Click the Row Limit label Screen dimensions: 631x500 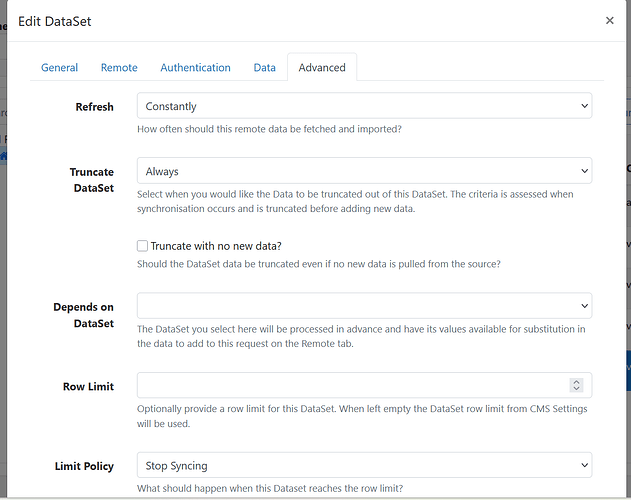89,386
